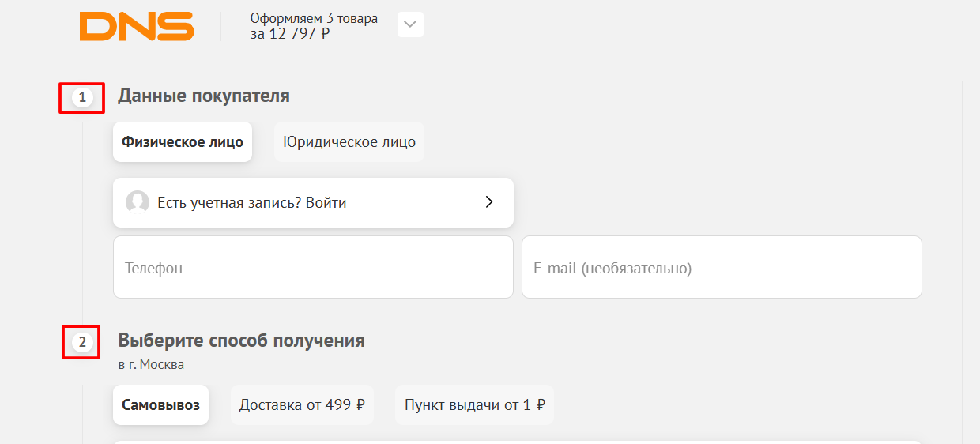Select Доставка от 499 ₽ option
Screen dimensions: 980x444
(x=302, y=405)
